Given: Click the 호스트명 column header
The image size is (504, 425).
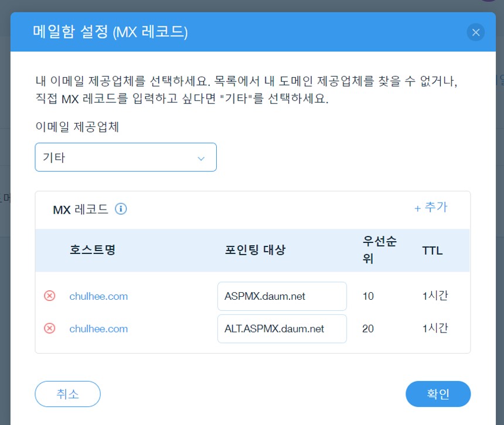Looking at the screenshot, I should [93, 250].
